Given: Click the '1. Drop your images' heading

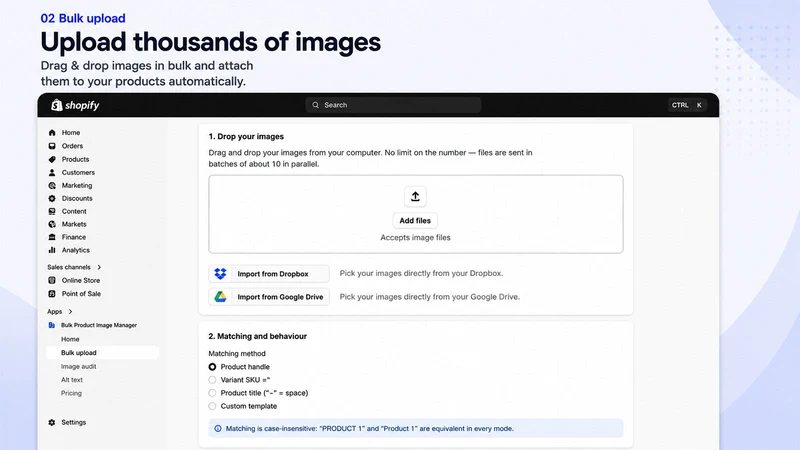Looking at the screenshot, I should tap(246, 137).
